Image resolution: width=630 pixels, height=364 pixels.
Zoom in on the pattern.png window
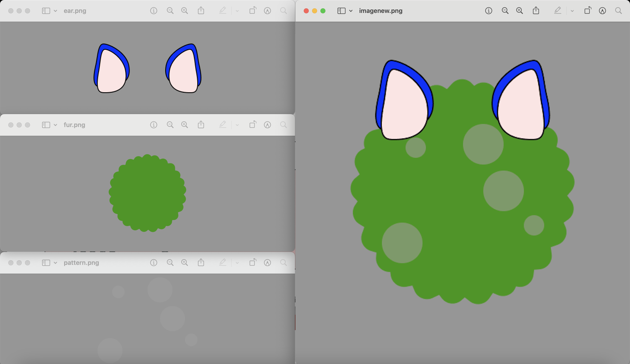point(185,263)
